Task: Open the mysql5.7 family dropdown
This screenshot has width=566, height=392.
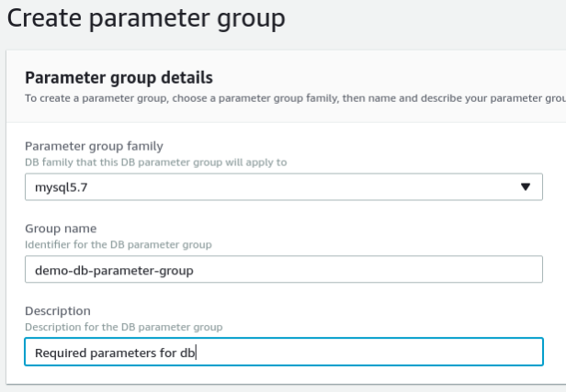Action: (x=276, y=186)
